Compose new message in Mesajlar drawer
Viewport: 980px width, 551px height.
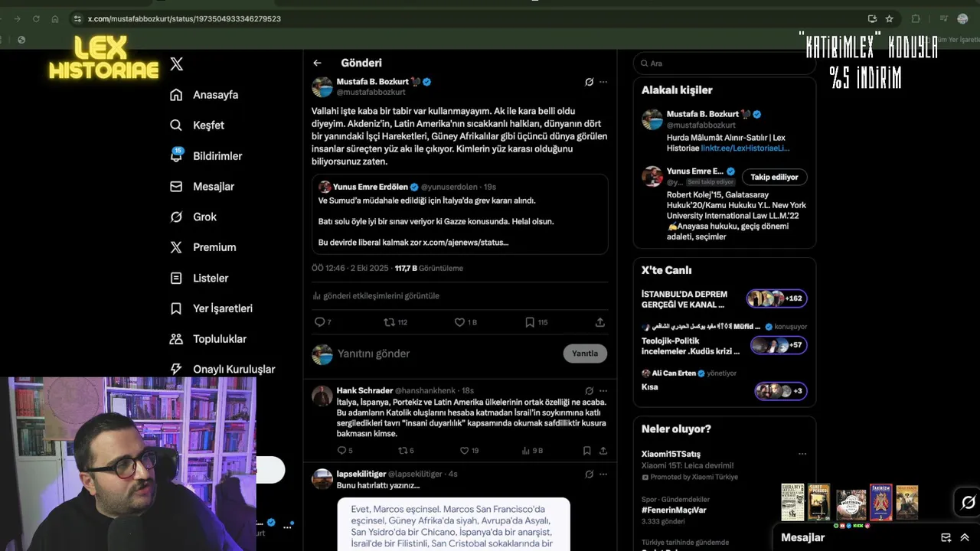coord(946,537)
